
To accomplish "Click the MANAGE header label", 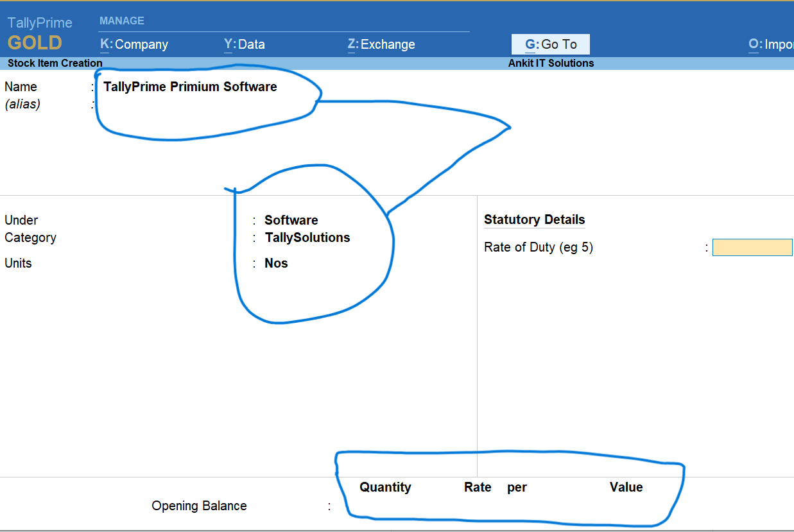I will coord(122,21).
